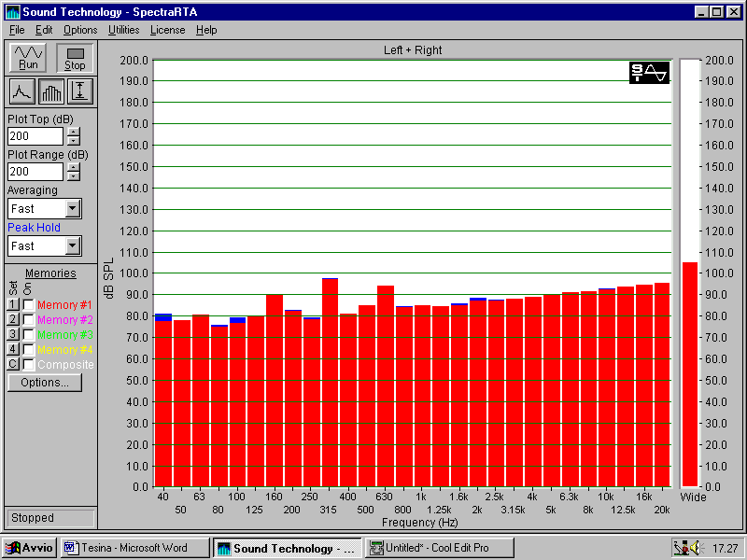Image resolution: width=747 pixels, height=560 pixels.
Task: Click the white 'Composite' label
Action: [x=65, y=365]
